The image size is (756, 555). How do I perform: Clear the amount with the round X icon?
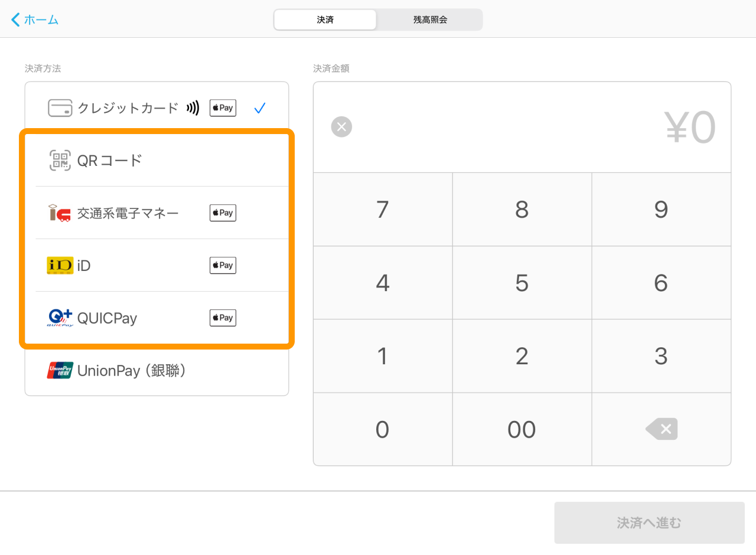[341, 127]
